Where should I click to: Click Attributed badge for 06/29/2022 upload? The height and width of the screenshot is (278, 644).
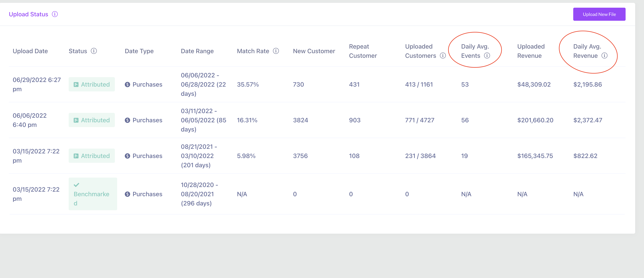[x=92, y=85]
